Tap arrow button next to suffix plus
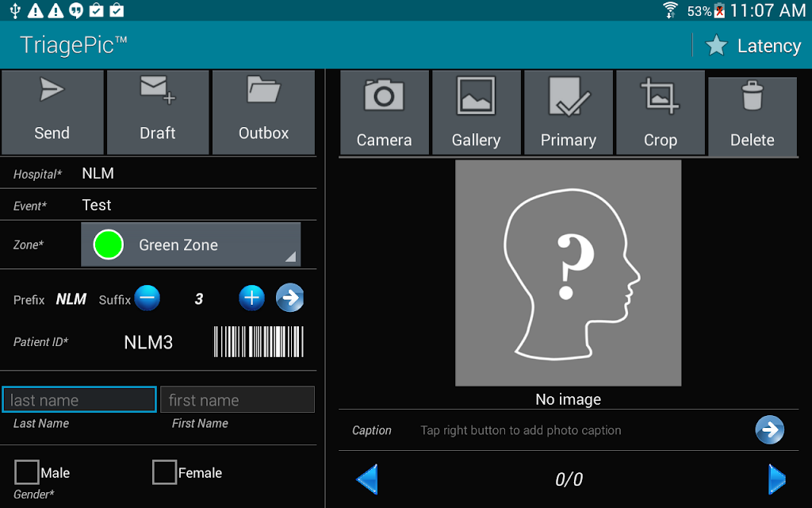The image size is (812, 508). click(290, 298)
